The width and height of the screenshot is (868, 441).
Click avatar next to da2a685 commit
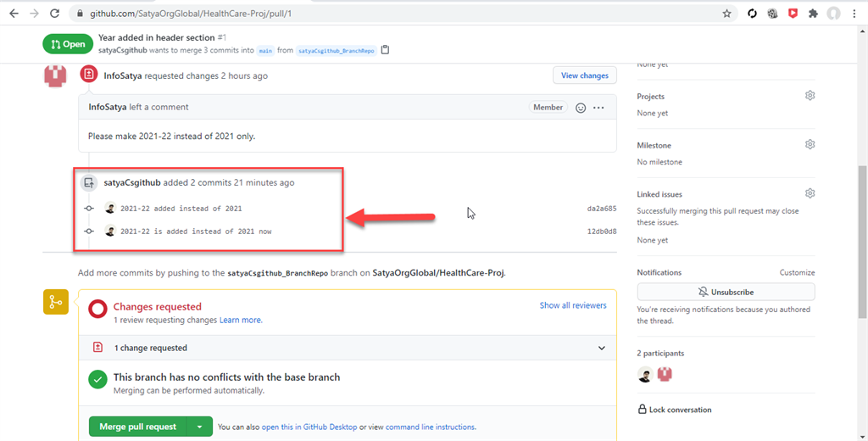tap(110, 209)
